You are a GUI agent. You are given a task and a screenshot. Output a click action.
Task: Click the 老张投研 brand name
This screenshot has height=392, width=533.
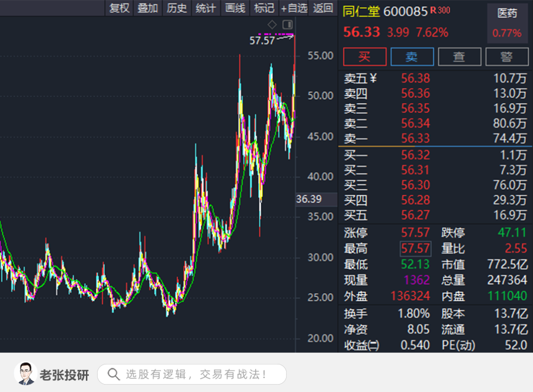tap(64, 375)
